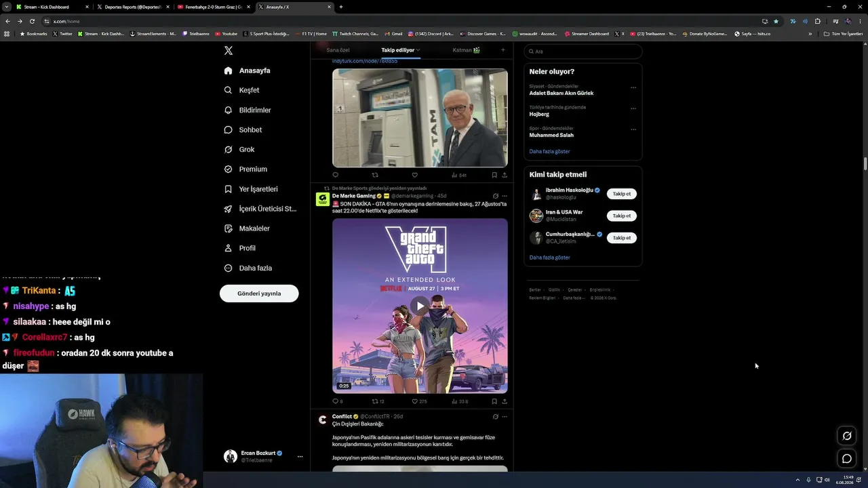
Task: Open options for Adalet Bakanı Akın Gürlek trend
Action: pyautogui.click(x=633, y=87)
